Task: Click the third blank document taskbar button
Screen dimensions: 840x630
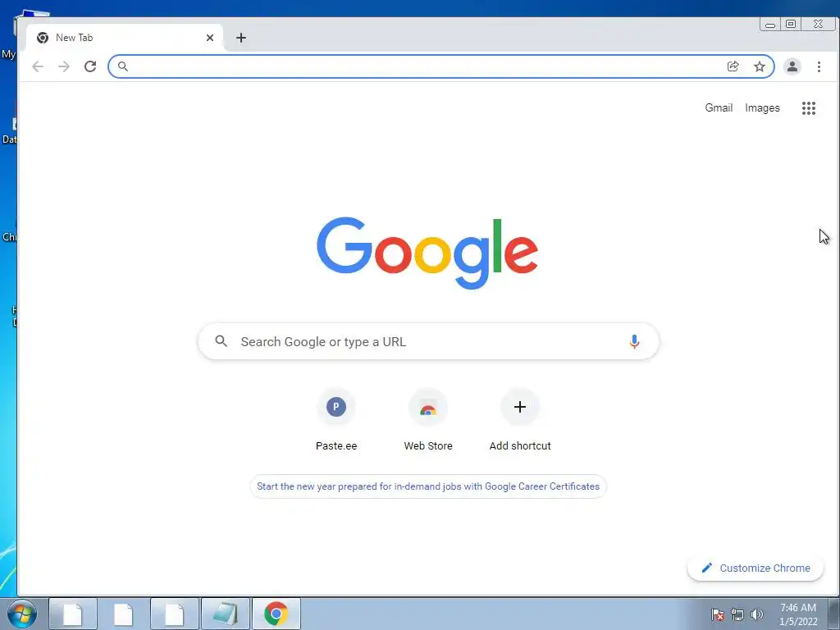Action: tap(175, 614)
